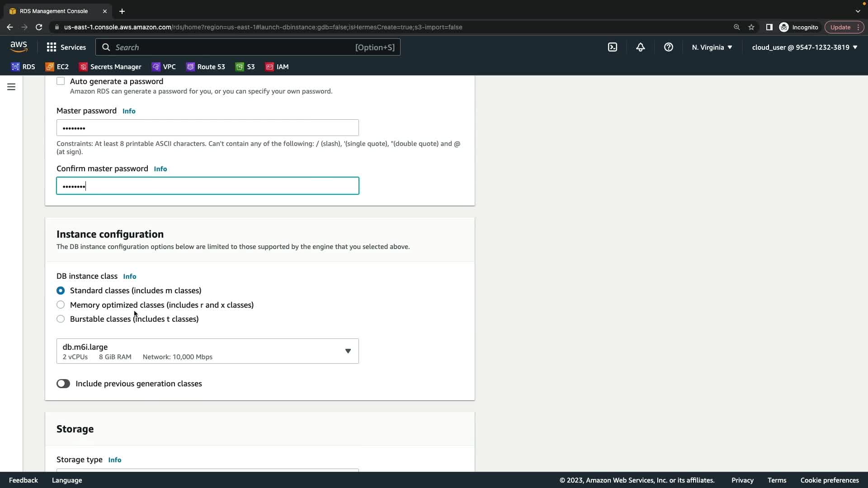
Task: Open AWS CloudShell terminal icon
Action: click(x=613, y=47)
